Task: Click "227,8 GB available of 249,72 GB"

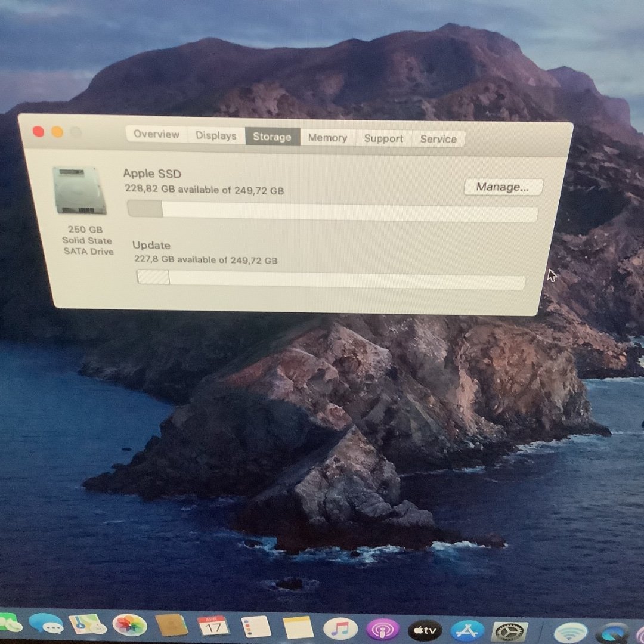Action: (x=205, y=259)
